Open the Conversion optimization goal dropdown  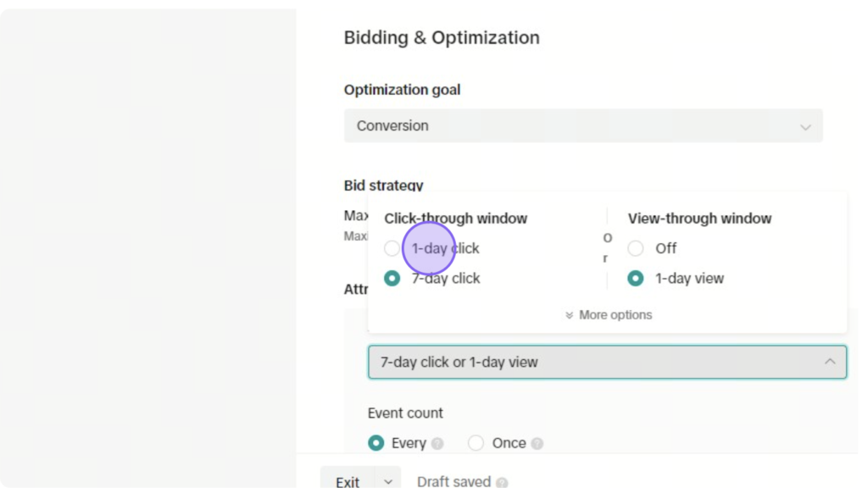(x=583, y=125)
